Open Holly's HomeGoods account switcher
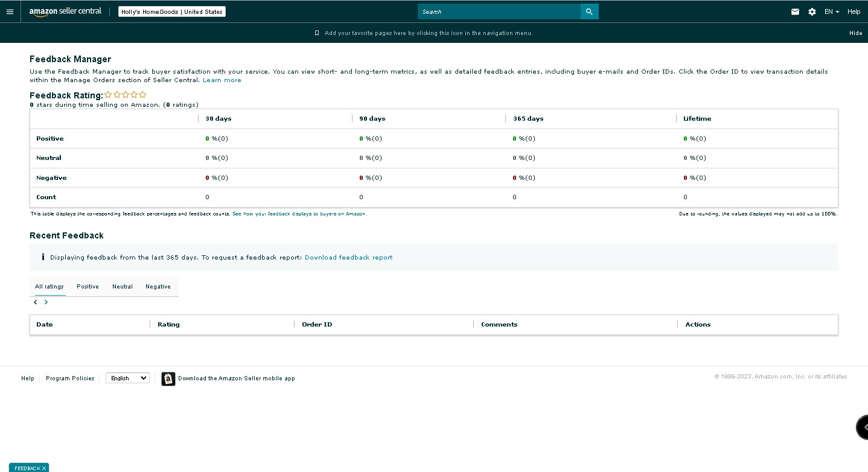Image resolution: width=868 pixels, height=472 pixels. 172,11
